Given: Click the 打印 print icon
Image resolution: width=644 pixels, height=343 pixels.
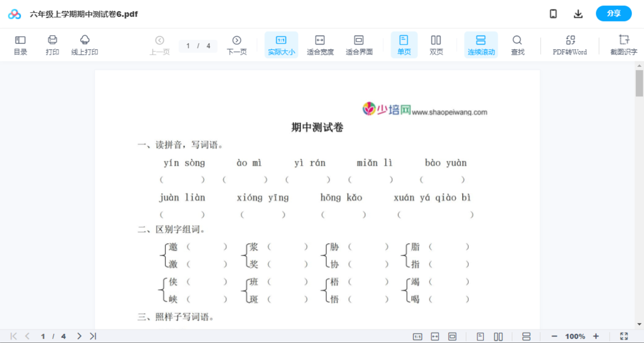Looking at the screenshot, I should [x=52, y=45].
